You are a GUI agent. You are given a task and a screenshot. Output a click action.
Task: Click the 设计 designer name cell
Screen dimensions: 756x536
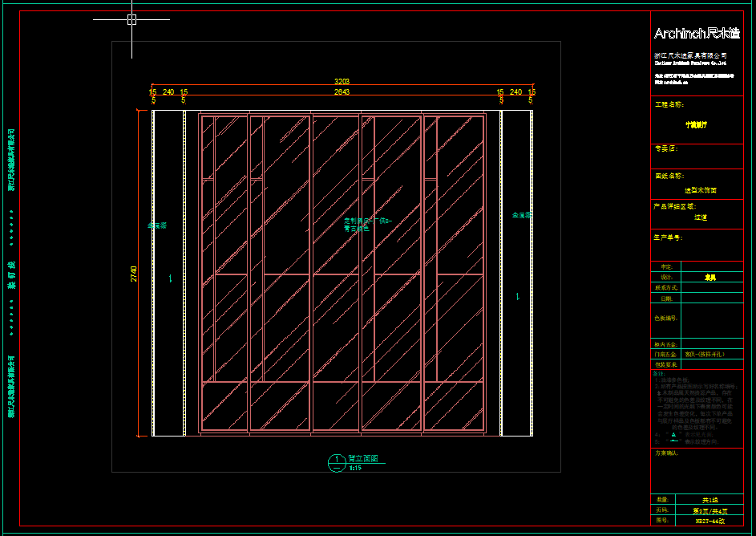[x=710, y=277]
